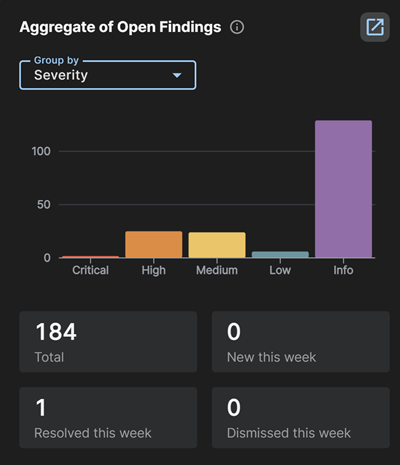Click the Low axis label
Viewport: 400px width, 465px height.
click(x=280, y=270)
